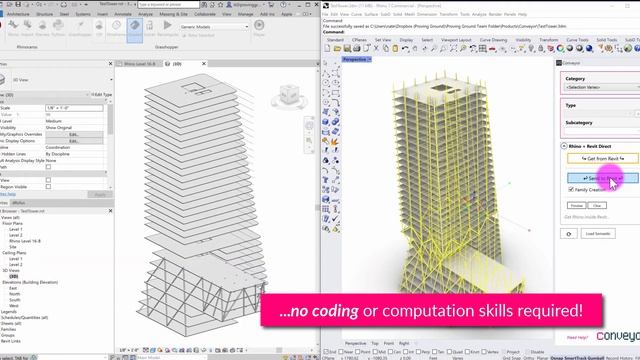The width and height of the screenshot is (640, 360).
Task: Toggle Near osnap checkbox
Action: 340,352
